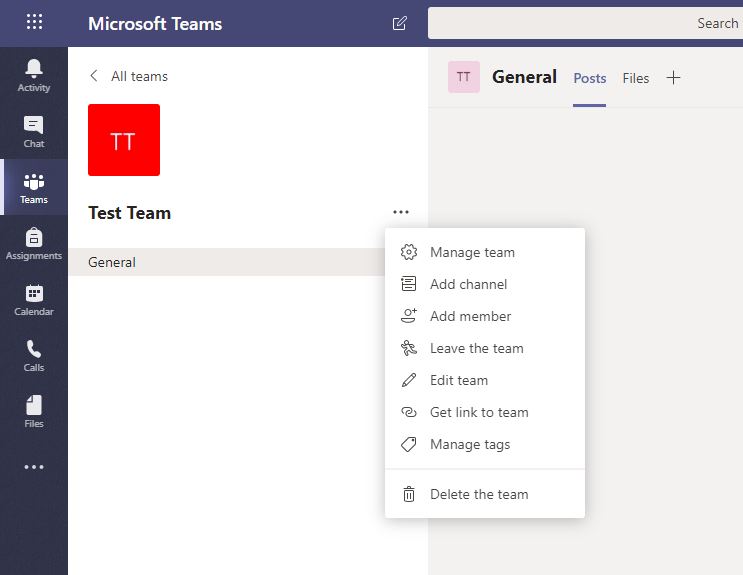Open Chat from the sidebar

[x=34, y=131]
